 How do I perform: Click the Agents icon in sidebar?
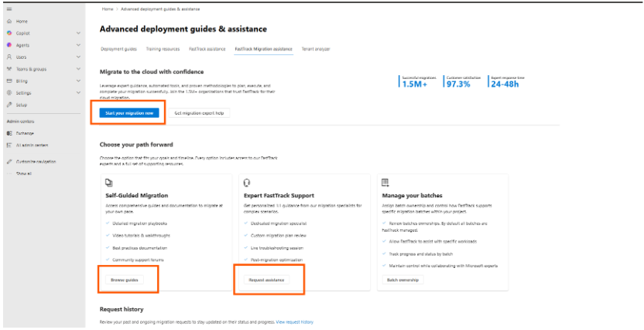click(x=9, y=45)
